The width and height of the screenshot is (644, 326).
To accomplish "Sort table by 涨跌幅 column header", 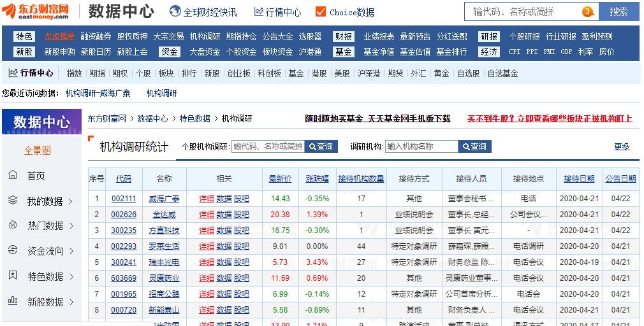I will [317, 179].
